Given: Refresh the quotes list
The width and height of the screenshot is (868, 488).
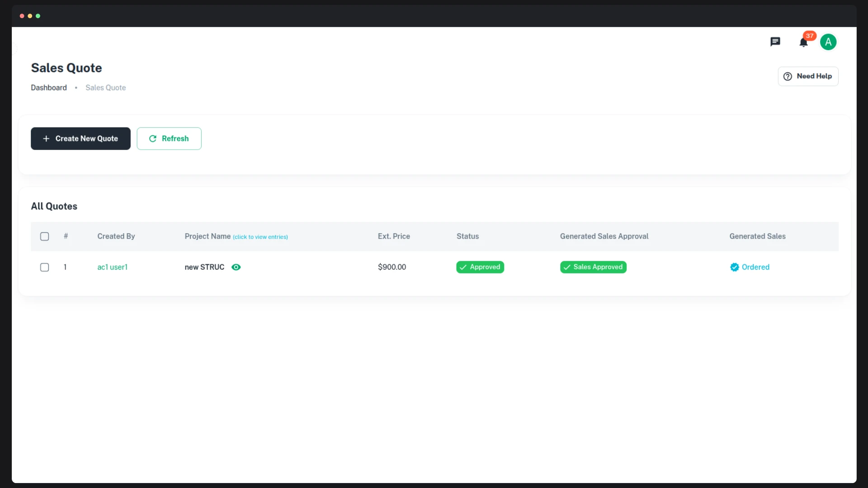Looking at the screenshot, I should [x=169, y=139].
